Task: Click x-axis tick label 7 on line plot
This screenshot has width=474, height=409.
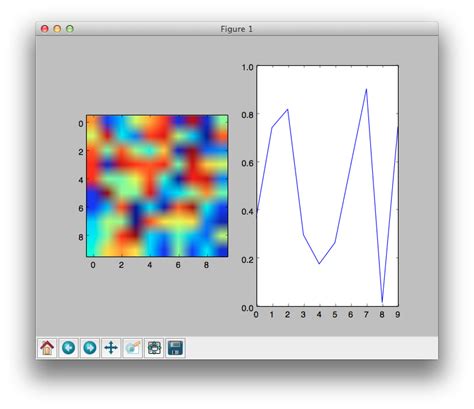Action: coord(366,314)
